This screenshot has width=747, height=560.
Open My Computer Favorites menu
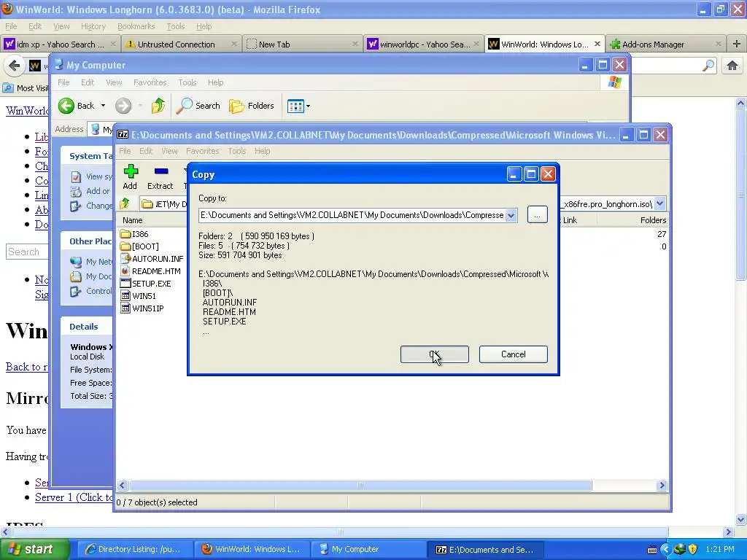click(x=150, y=82)
